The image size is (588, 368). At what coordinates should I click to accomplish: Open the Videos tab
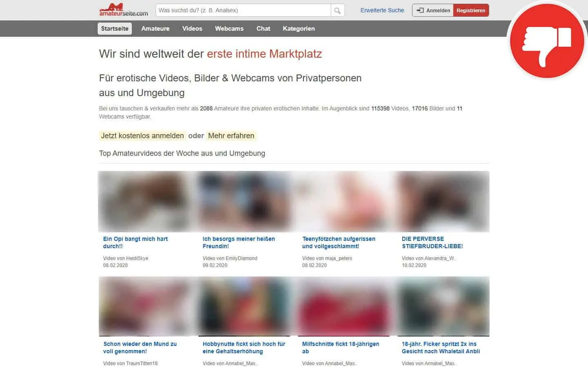point(192,29)
